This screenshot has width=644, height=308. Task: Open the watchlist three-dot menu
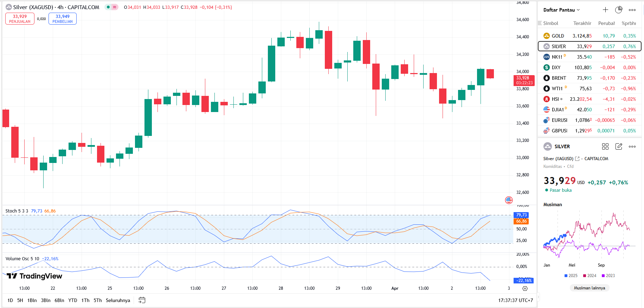(632, 10)
